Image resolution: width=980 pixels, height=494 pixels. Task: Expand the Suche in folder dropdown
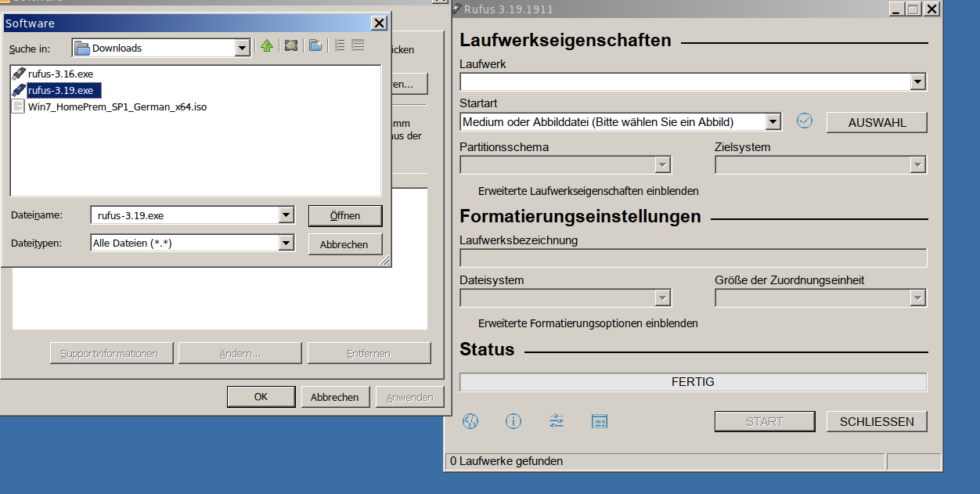click(243, 48)
